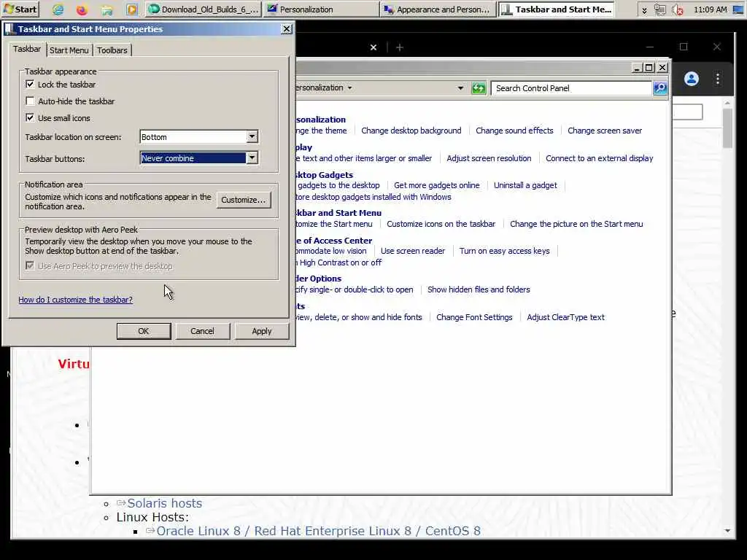Show hidden notification icons chevron
The width and height of the screenshot is (747, 560).
(645, 10)
